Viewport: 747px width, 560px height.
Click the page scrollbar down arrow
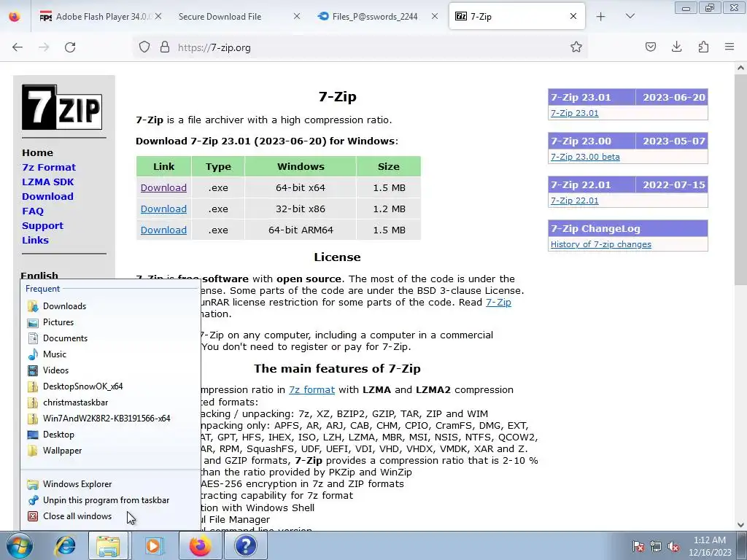[x=741, y=525]
